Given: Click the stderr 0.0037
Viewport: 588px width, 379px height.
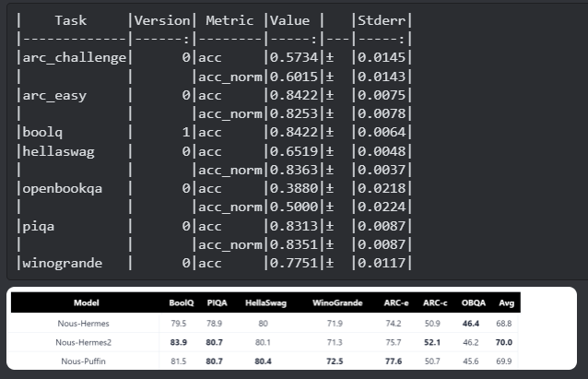Looking at the screenshot, I should (382, 170).
